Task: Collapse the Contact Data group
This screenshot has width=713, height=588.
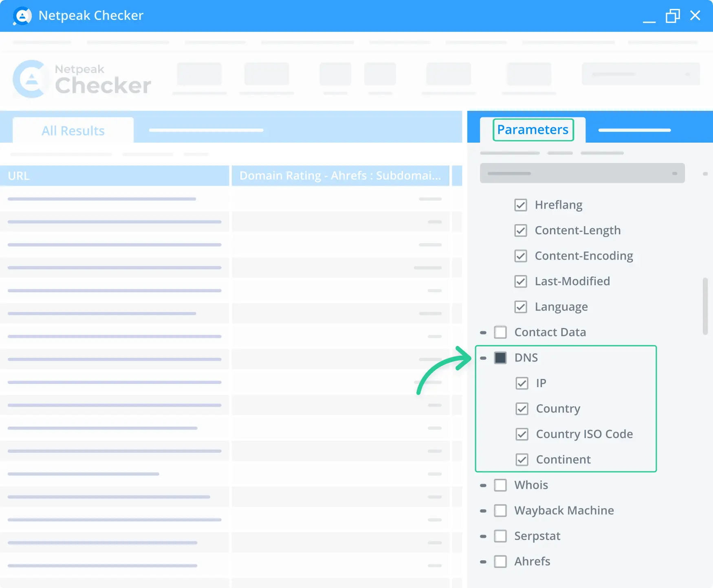Action: pyautogui.click(x=483, y=333)
